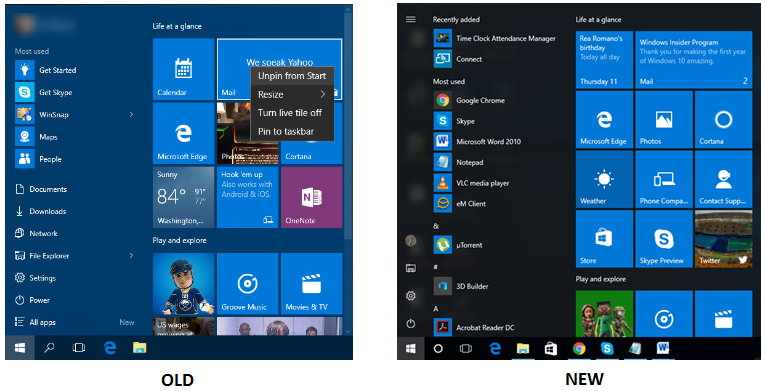Open 3D Builder in NEW app list
Screen dimensions: 765x391
[461, 286]
